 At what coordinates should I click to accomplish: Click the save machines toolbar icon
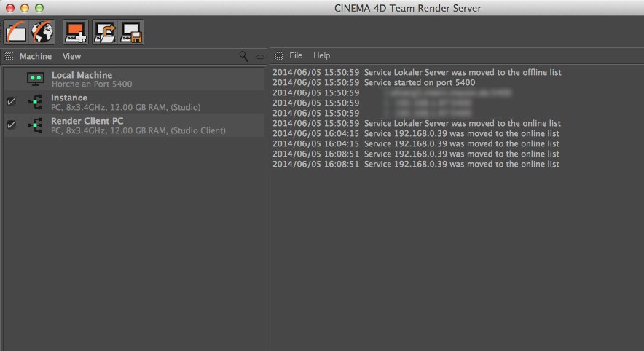131,32
